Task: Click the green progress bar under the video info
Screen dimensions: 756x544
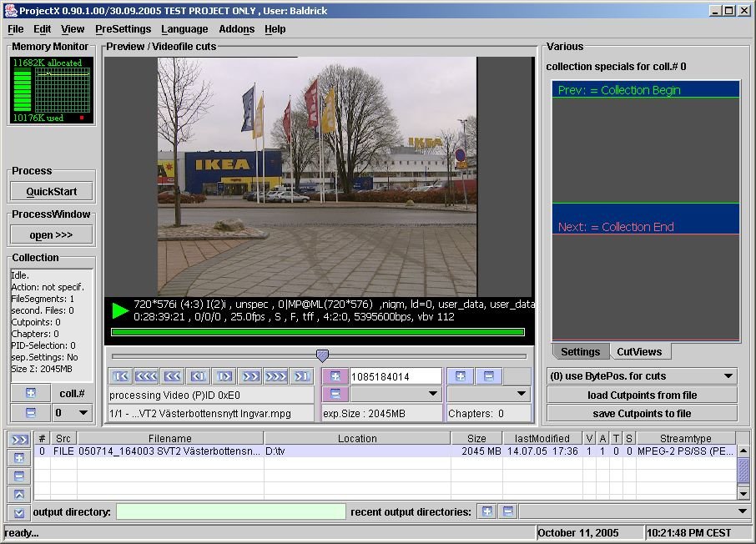Action: 318,332
